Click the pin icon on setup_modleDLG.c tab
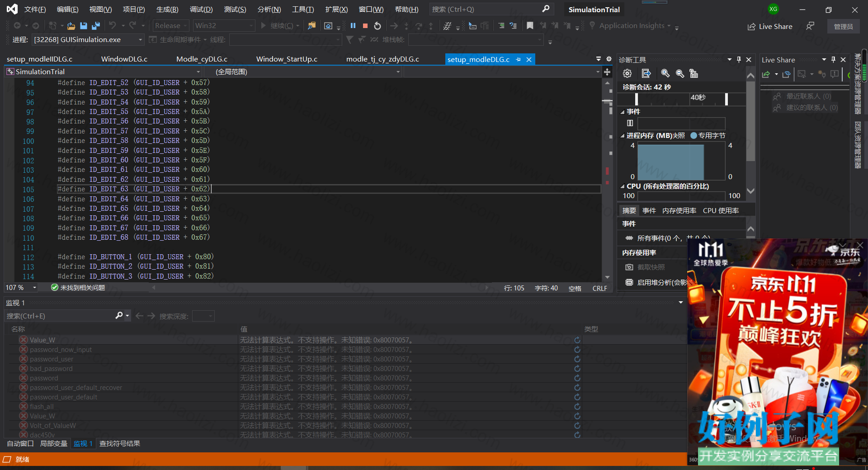Image resolution: width=868 pixels, height=470 pixels. [519, 59]
